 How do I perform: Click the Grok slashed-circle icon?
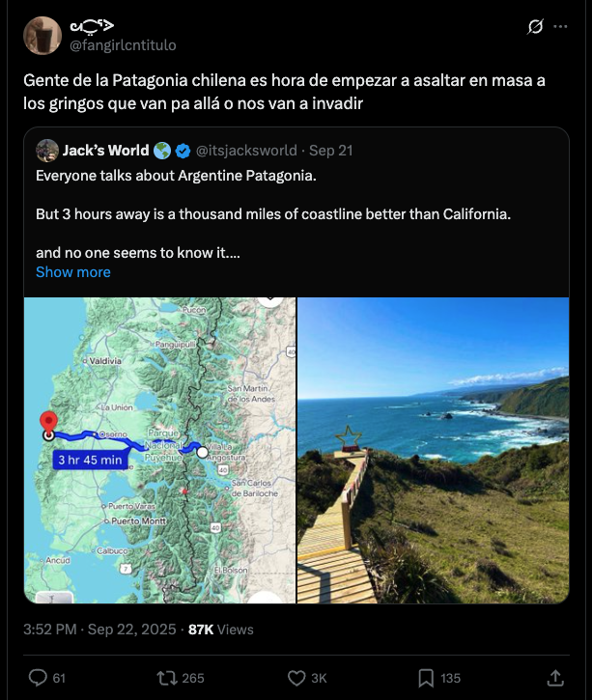pyautogui.click(x=535, y=26)
